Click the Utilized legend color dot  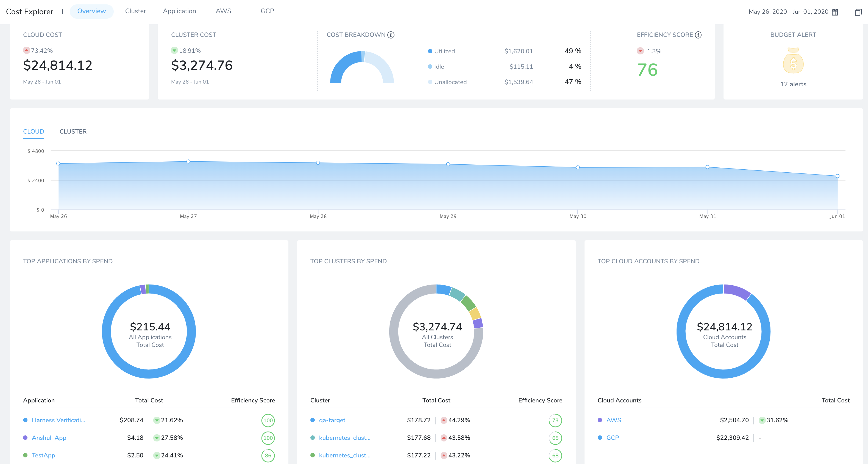coord(430,51)
